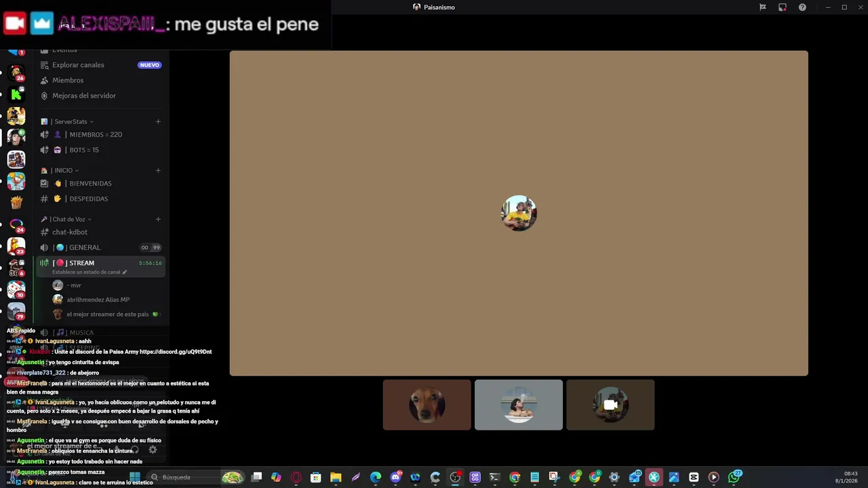
Task: Click the screen icon beside Discord help
Action: pos(783,7)
